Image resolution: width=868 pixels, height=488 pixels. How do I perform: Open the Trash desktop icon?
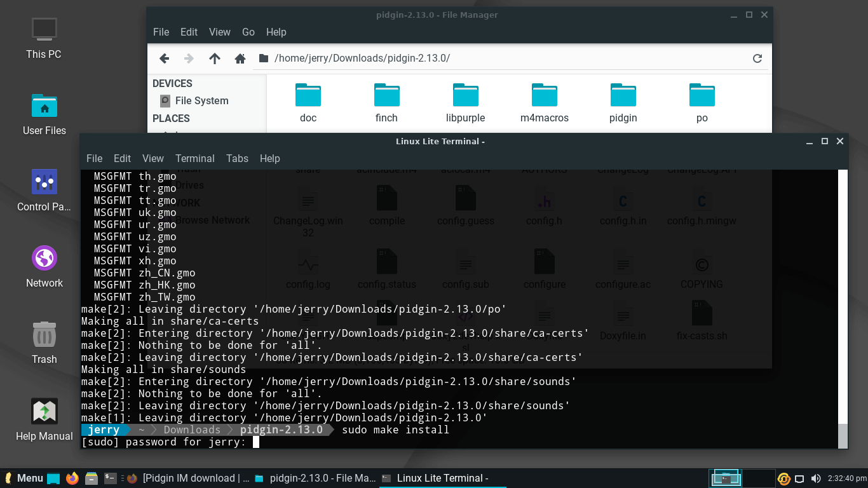(x=44, y=342)
